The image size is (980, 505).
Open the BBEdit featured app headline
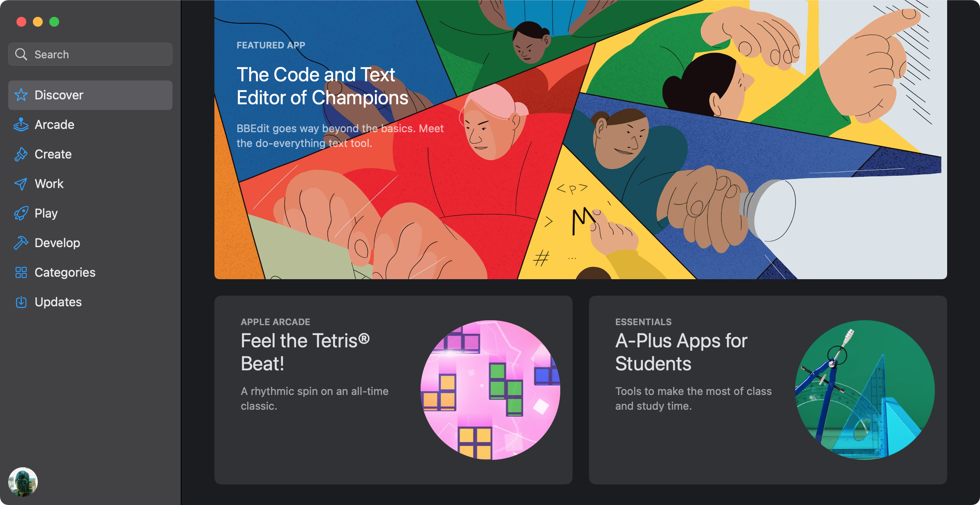(322, 86)
